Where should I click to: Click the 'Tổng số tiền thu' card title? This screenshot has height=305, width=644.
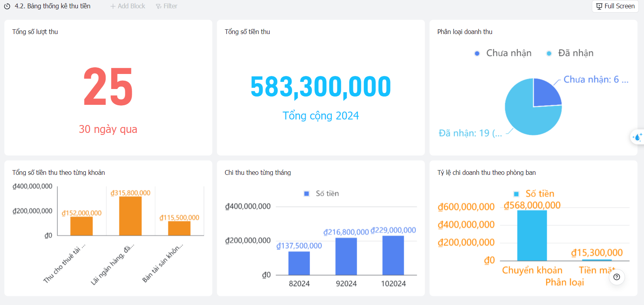[247, 32]
